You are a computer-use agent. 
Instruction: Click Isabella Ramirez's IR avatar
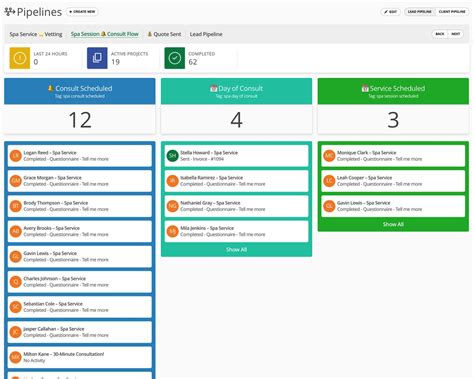point(172,181)
